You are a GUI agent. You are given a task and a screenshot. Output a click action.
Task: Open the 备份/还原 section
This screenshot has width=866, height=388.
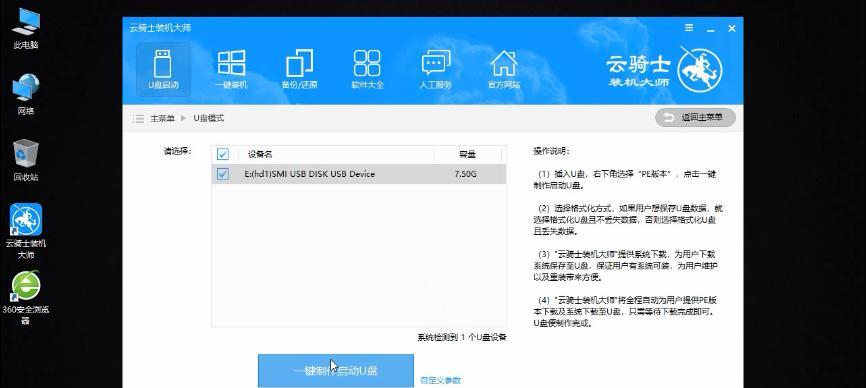coord(299,70)
